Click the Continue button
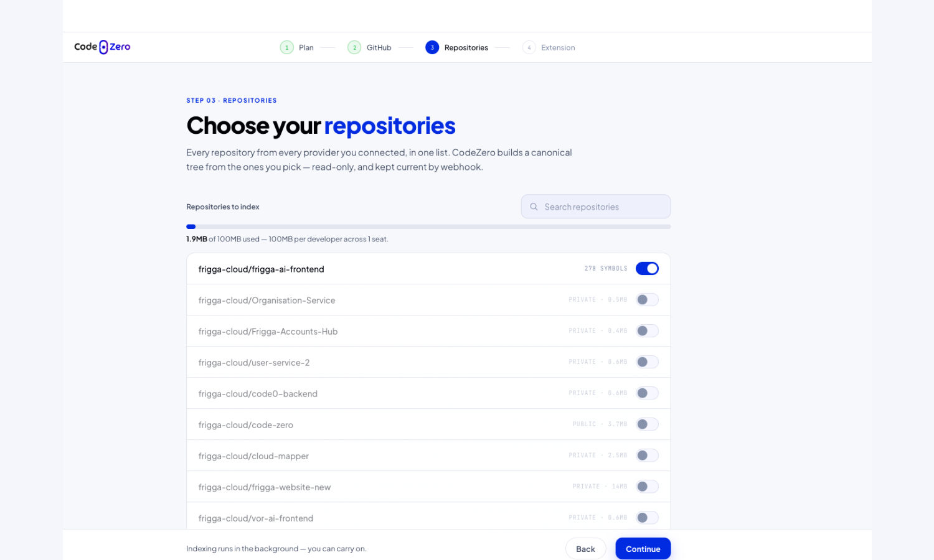This screenshot has height=560, width=934. [643, 549]
